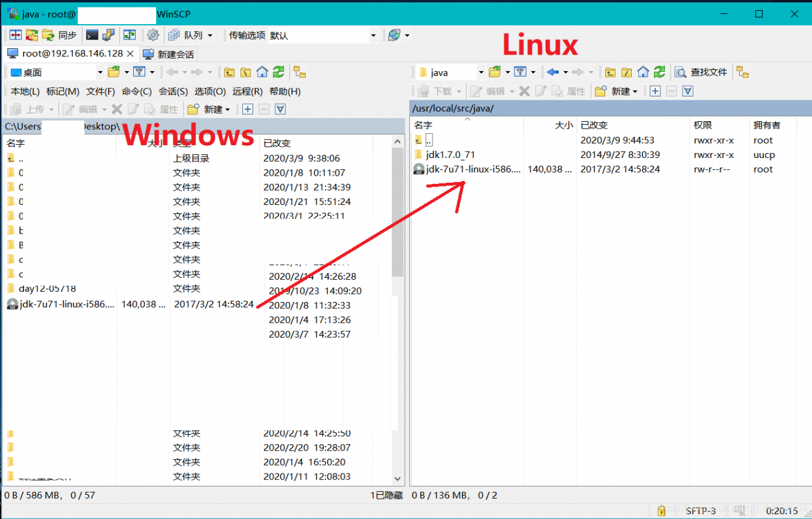Open the Preferences gear icon
Image resolution: width=812 pixels, height=519 pixels.
click(153, 36)
